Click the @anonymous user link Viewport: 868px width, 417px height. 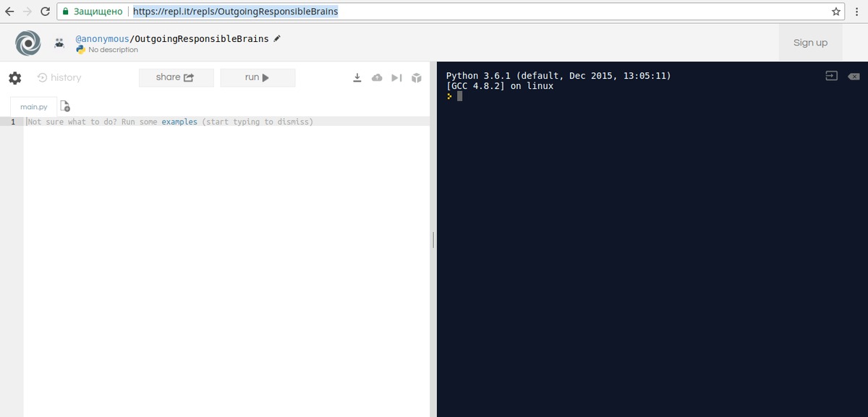click(102, 38)
